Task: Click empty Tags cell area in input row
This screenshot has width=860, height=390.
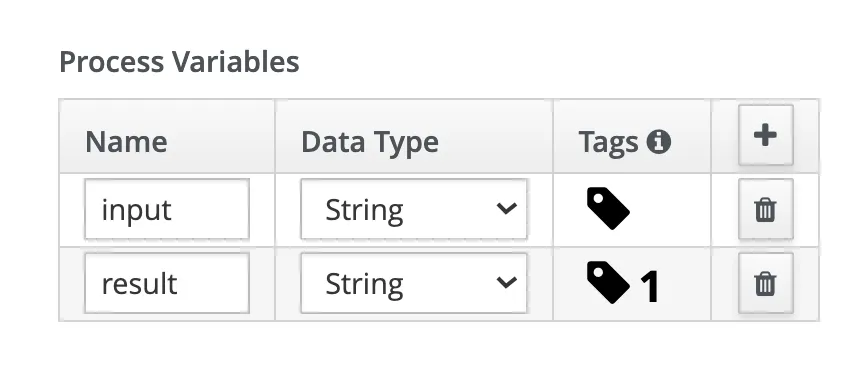Action: tap(672, 209)
